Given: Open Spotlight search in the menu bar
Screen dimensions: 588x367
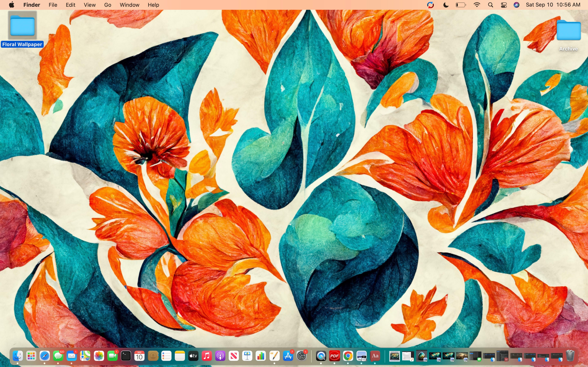Looking at the screenshot, I should [x=490, y=5].
